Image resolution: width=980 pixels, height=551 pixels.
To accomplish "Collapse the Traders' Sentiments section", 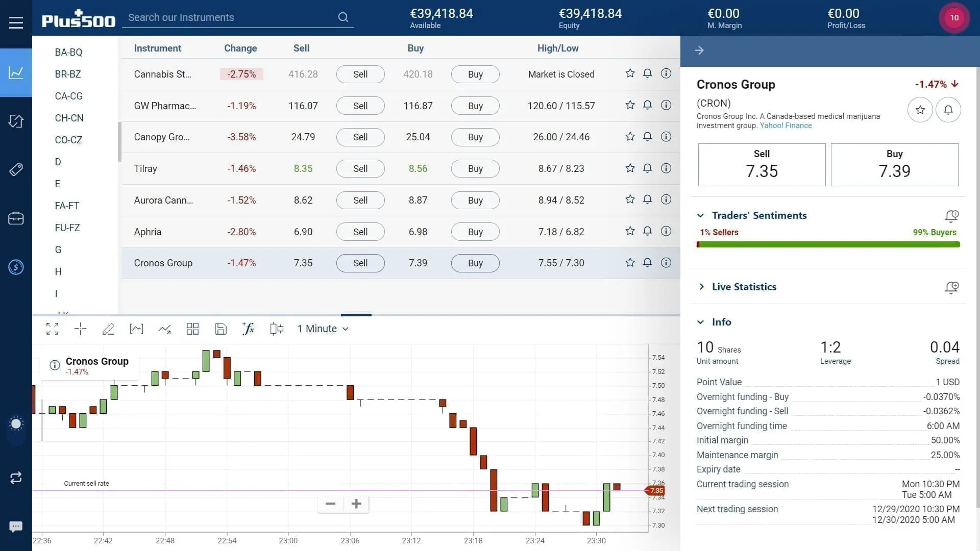I will pyautogui.click(x=701, y=215).
